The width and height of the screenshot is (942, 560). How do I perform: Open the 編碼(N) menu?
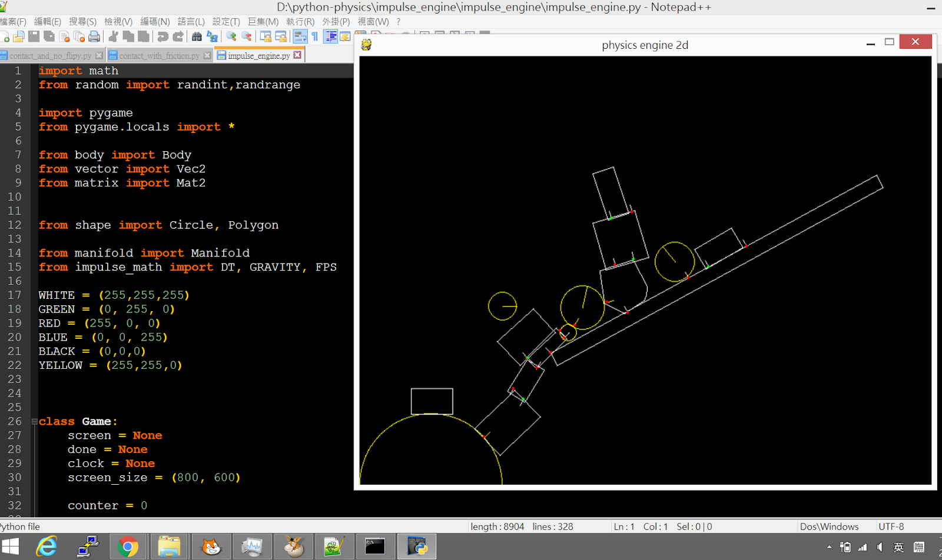pos(155,22)
